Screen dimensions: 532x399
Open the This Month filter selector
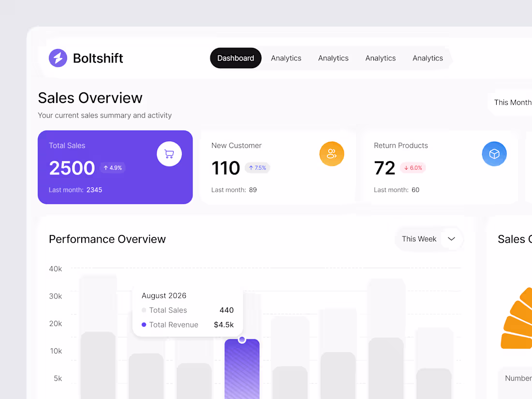tap(513, 103)
